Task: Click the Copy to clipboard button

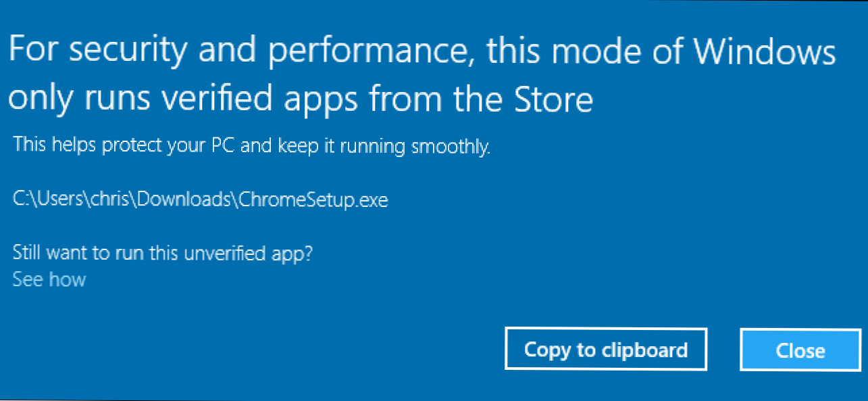Action: (605, 350)
